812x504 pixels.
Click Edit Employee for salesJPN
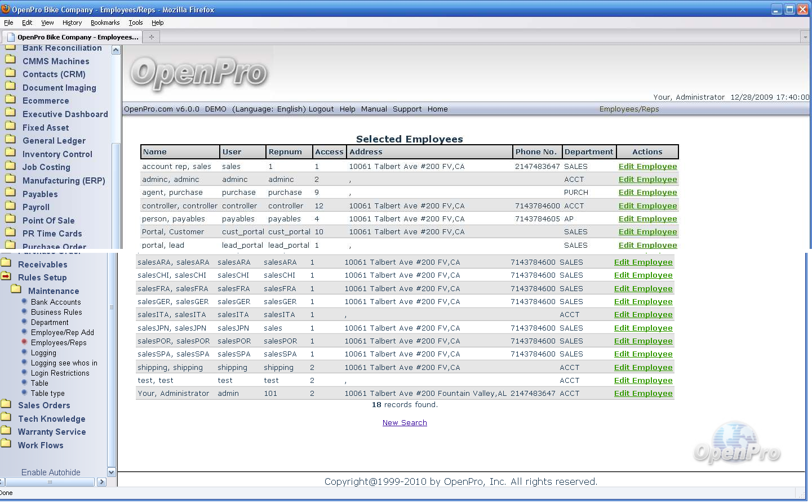click(643, 328)
